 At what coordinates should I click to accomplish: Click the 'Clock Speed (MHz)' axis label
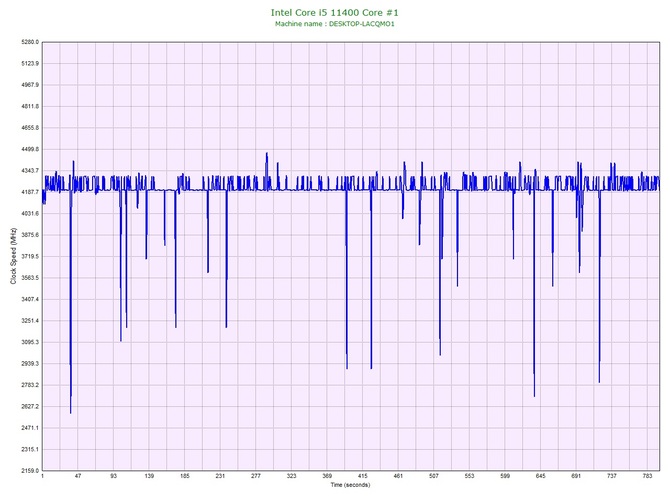pos(13,256)
